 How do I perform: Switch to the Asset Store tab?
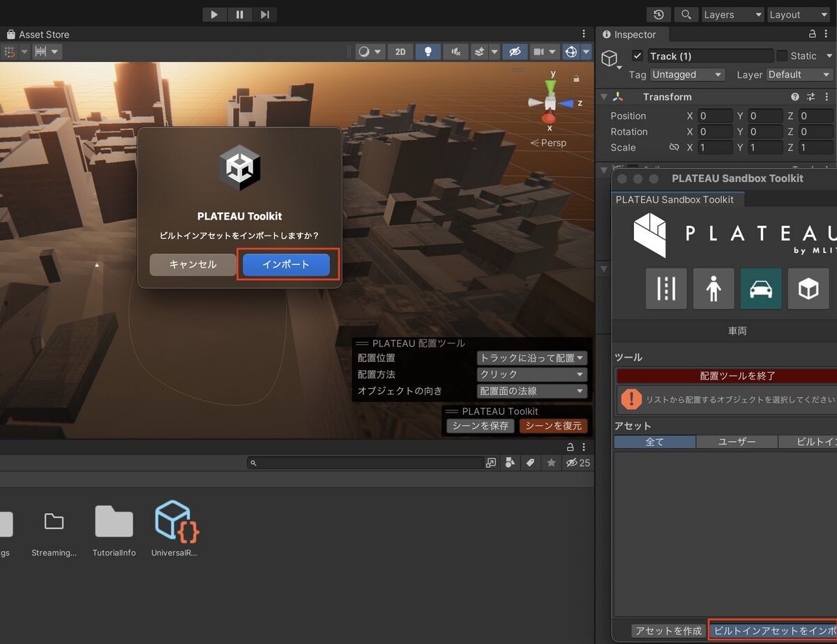(38, 34)
